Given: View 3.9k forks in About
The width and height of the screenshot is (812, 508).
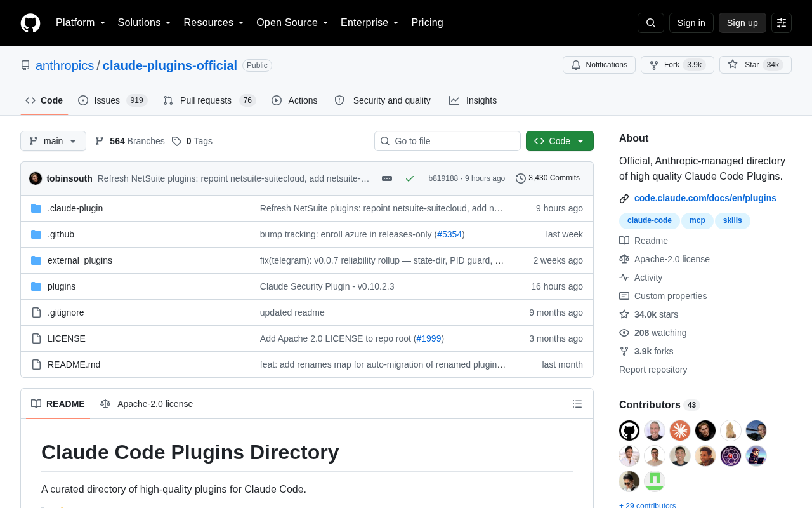Looking at the screenshot, I should [x=646, y=351].
